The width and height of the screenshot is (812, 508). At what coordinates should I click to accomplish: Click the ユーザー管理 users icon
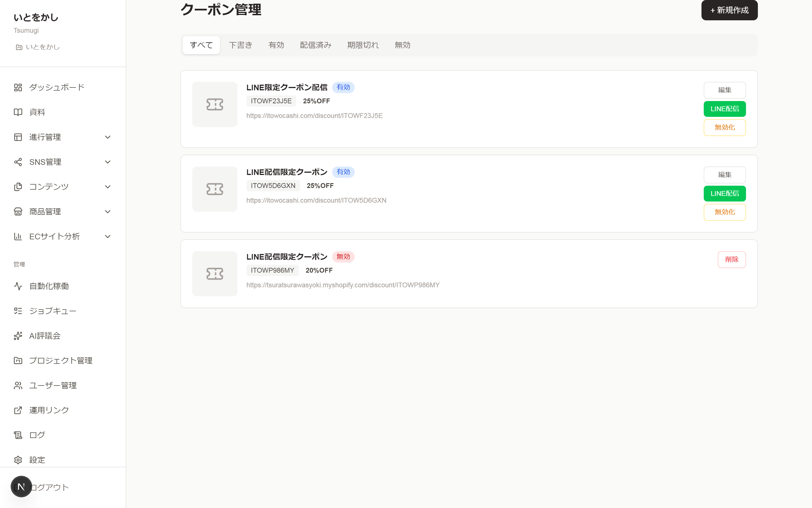click(18, 386)
